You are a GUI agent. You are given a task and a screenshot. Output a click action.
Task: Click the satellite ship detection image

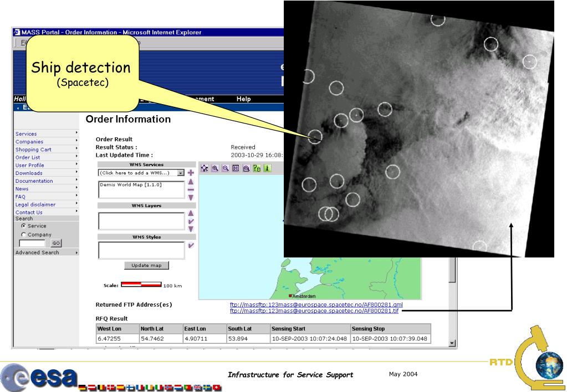419,129
